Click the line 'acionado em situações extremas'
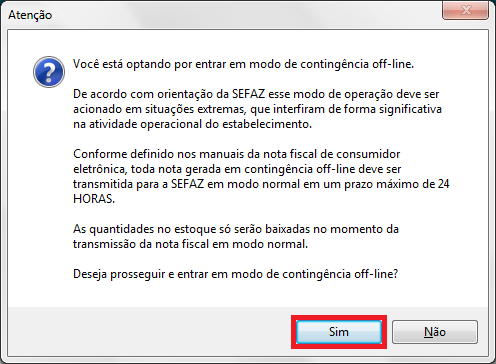Viewport: 496px width, 364px height. click(257, 109)
